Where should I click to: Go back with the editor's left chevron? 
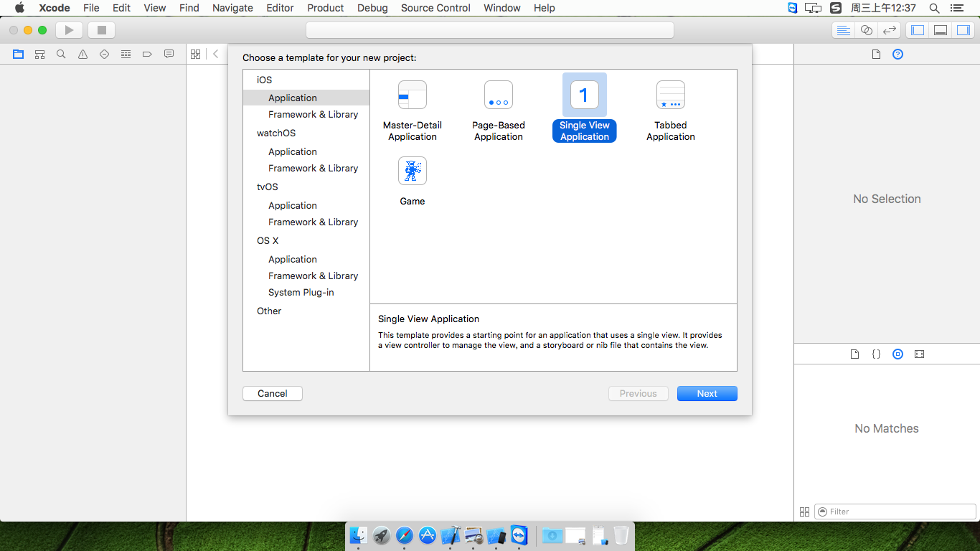pos(215,54)
